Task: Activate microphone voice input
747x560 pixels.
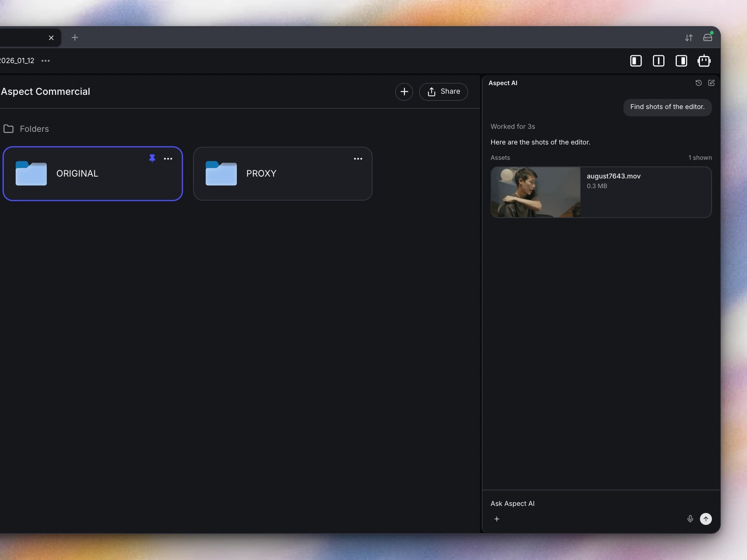Action: point(690,519)
